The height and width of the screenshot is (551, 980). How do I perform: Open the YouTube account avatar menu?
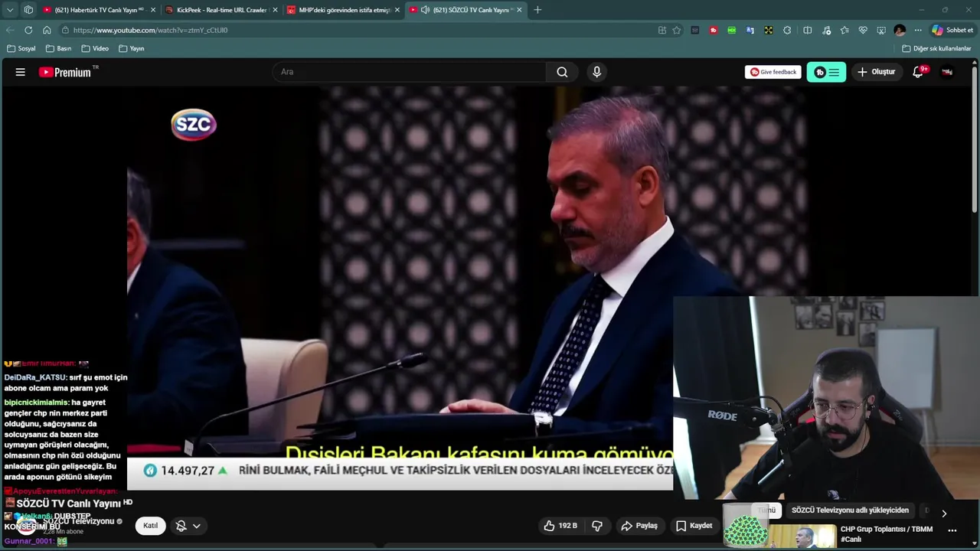pos(947,72)
